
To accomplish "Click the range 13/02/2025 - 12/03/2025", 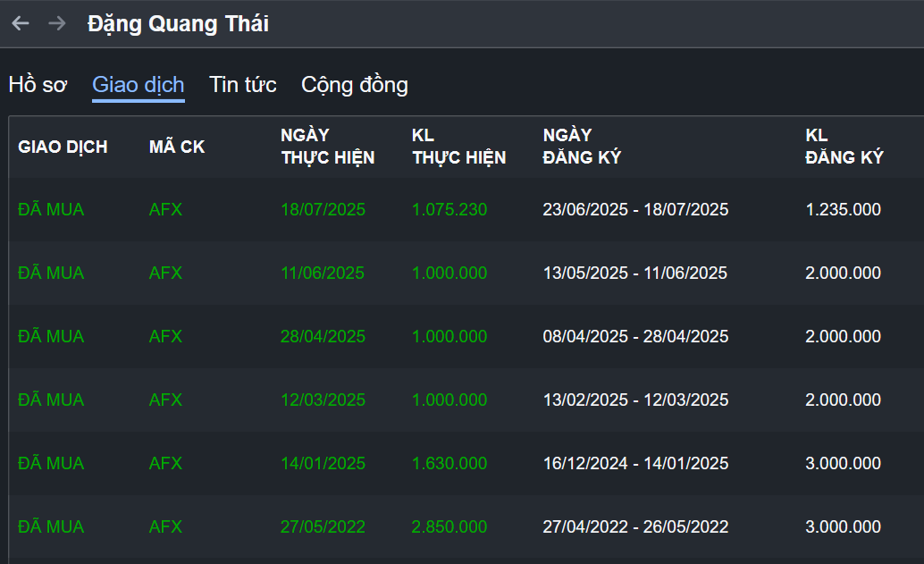I will pos(636,400).
